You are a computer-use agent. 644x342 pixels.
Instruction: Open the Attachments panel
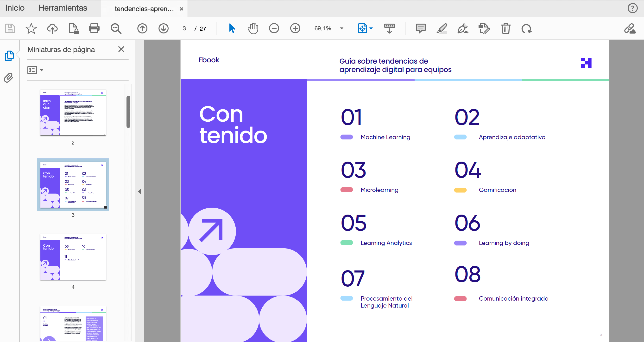(x=8, y=78)
